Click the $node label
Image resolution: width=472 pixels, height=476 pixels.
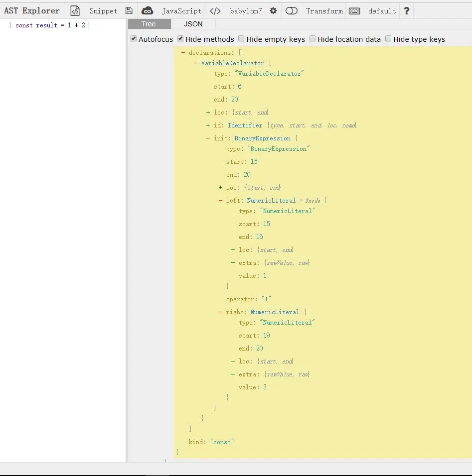(313, 201)
